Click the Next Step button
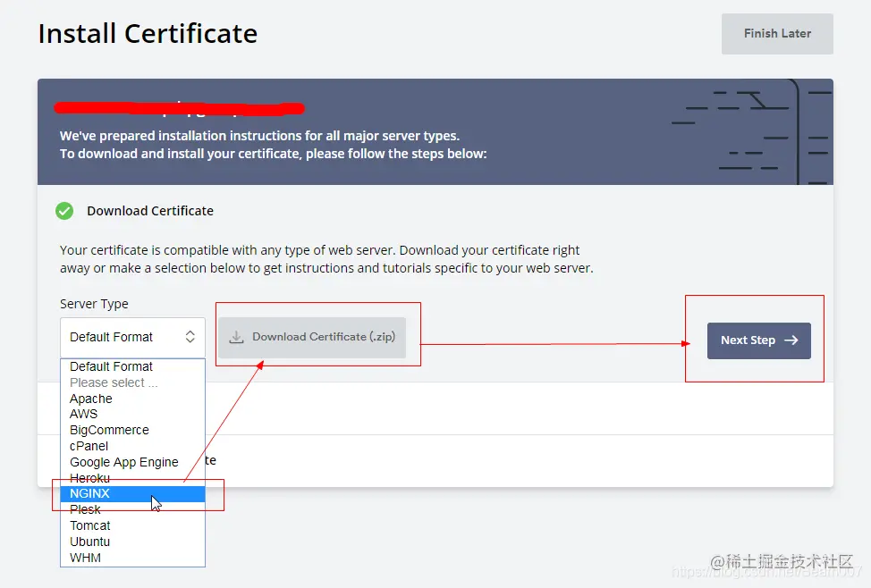 [x=758, y=340]
